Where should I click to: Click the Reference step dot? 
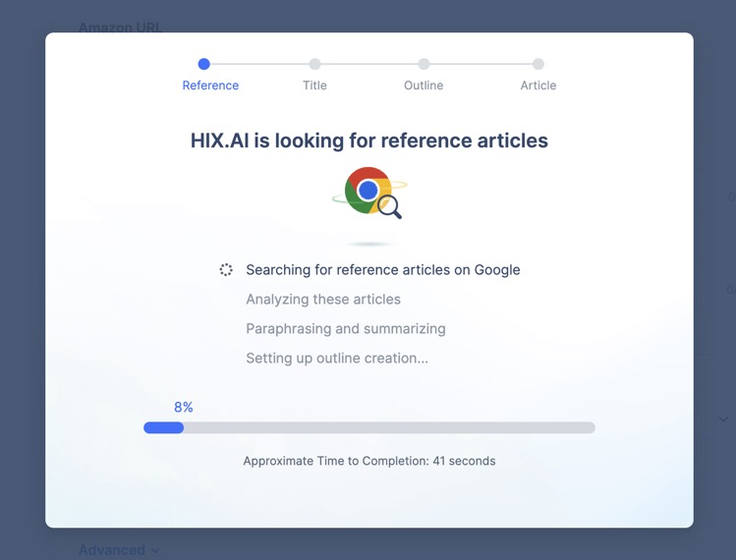(203, 64)
